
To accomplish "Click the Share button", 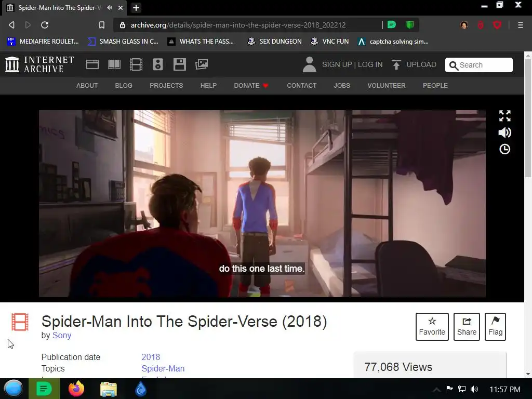I will pos(467,327).
